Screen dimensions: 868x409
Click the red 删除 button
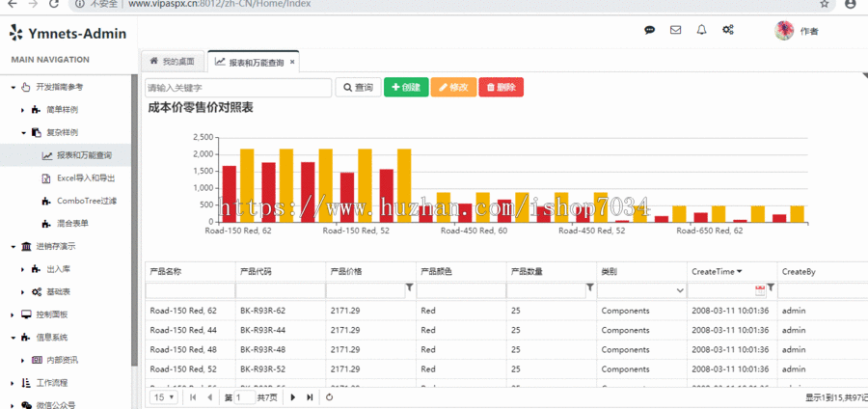[501, 88]
